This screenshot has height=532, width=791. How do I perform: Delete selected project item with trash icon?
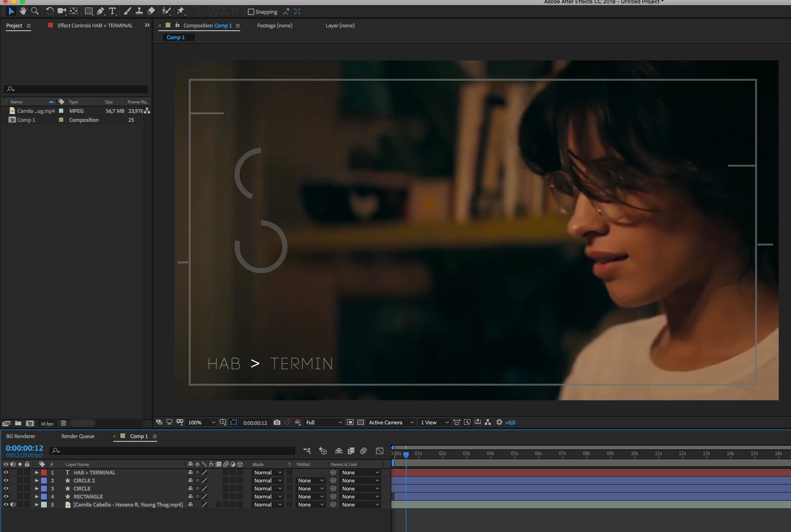pos(64,423)
